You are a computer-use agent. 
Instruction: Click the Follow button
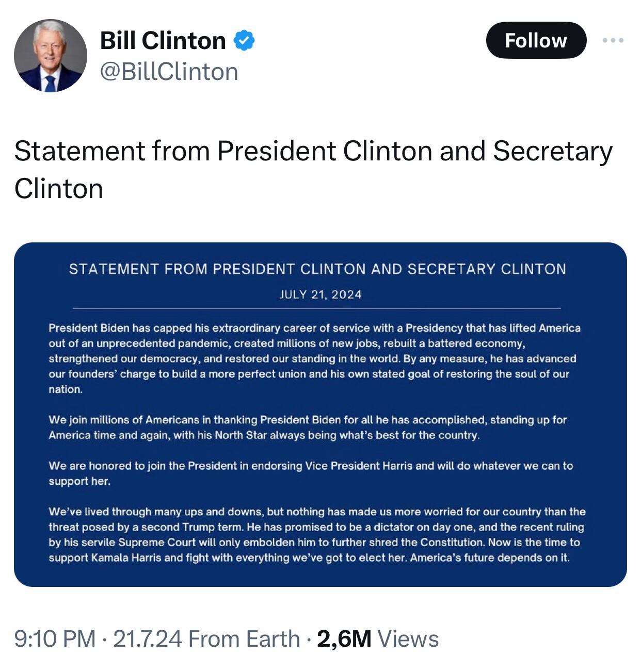click(537, 40)
